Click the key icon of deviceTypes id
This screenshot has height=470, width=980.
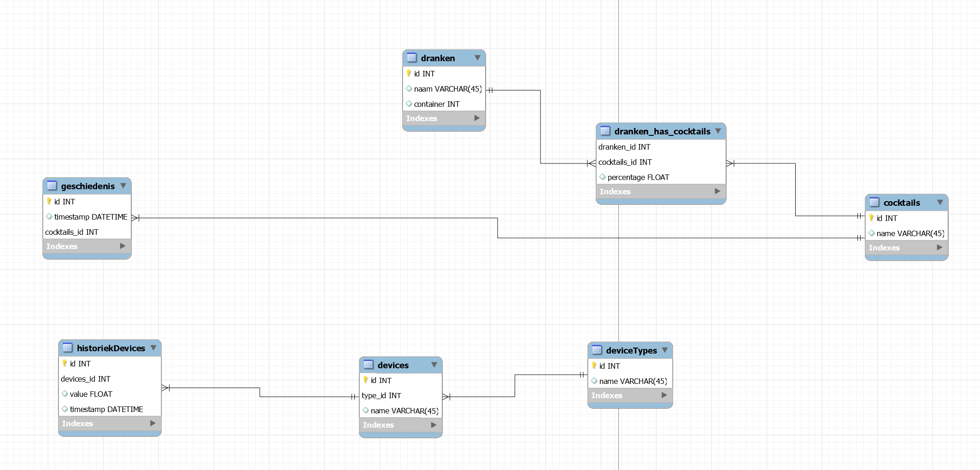(x=594, y=366)
